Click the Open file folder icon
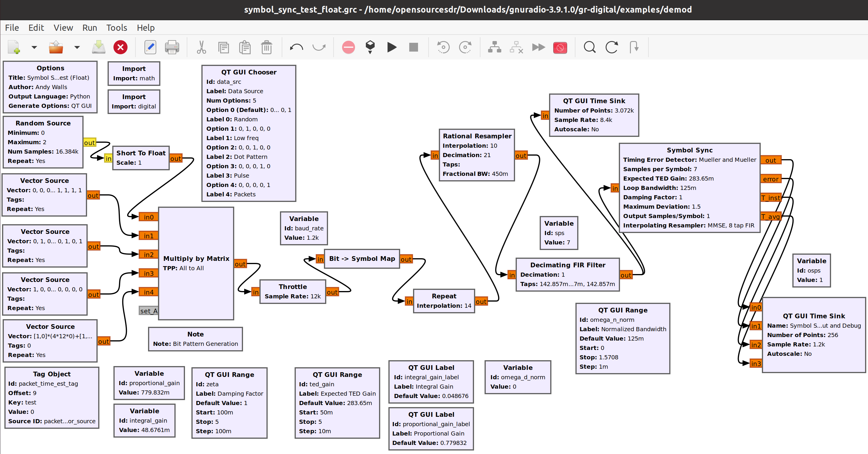Screen dimensions: 868x454 (56, 47)
